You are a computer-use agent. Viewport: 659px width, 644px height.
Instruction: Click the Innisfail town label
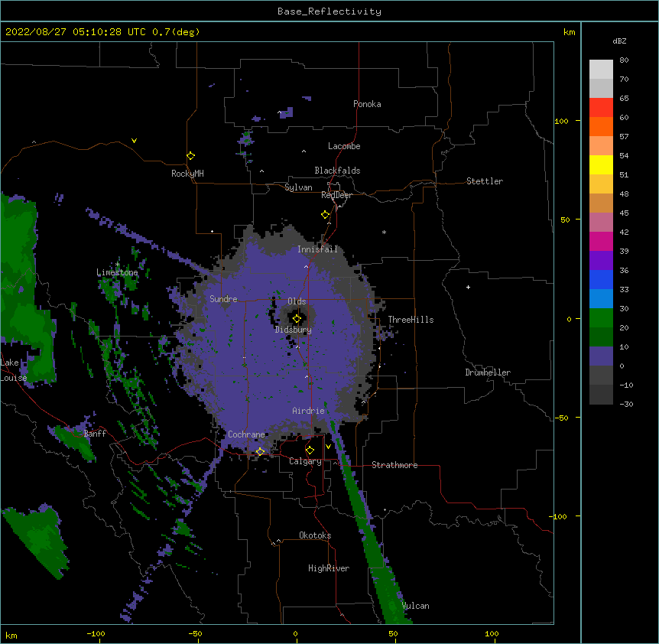(317, 249)
